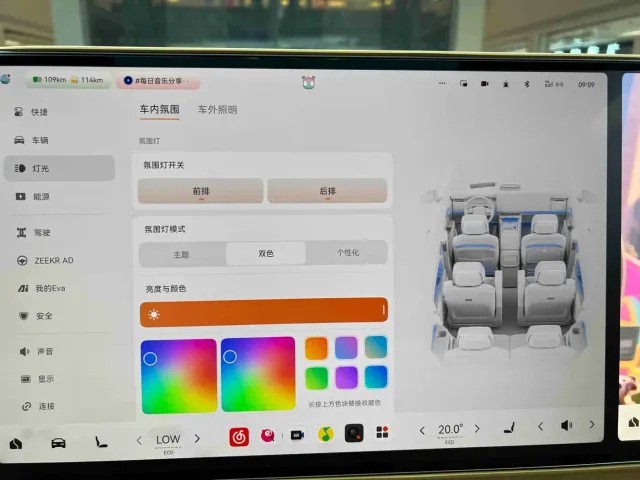Open the all-apps grid icon
The image size is (640, 480).
point(382,432)
